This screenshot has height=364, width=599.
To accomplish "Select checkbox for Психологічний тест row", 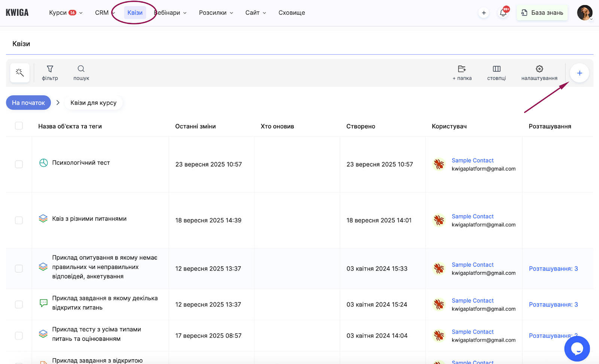I will tap(19, 164).
